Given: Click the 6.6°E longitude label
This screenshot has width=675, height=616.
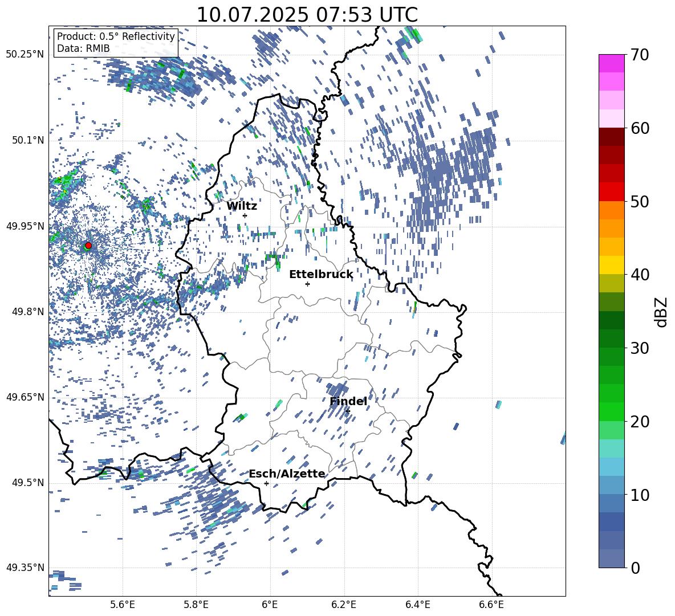Looking at the screenshot, I should (x=491, y=605).
